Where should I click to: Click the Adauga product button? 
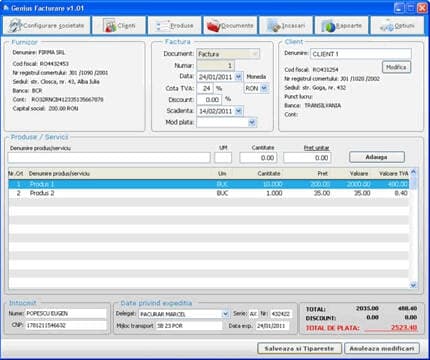377,157
